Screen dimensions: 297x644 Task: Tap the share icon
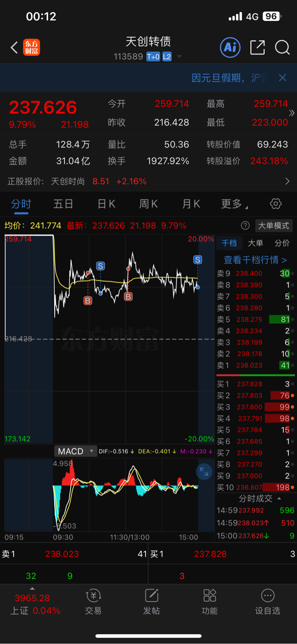pyautogui.click(x=257, y=47)
